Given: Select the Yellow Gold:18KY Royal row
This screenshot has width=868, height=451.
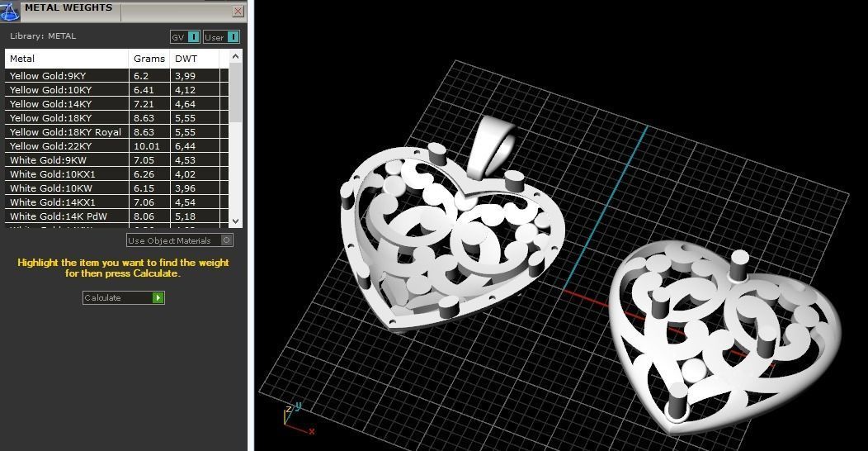Looking at the screenshot, I should [x=117, y=132].
